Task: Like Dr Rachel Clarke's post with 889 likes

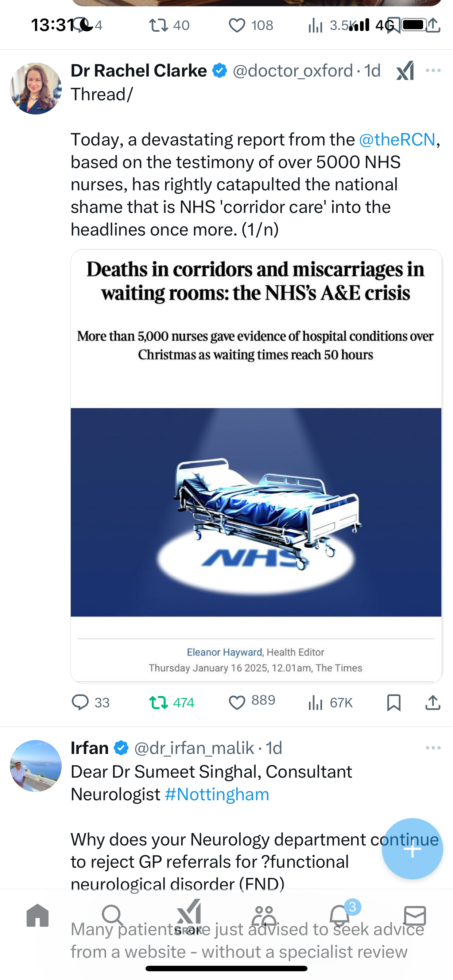Action: pos(252,701)
